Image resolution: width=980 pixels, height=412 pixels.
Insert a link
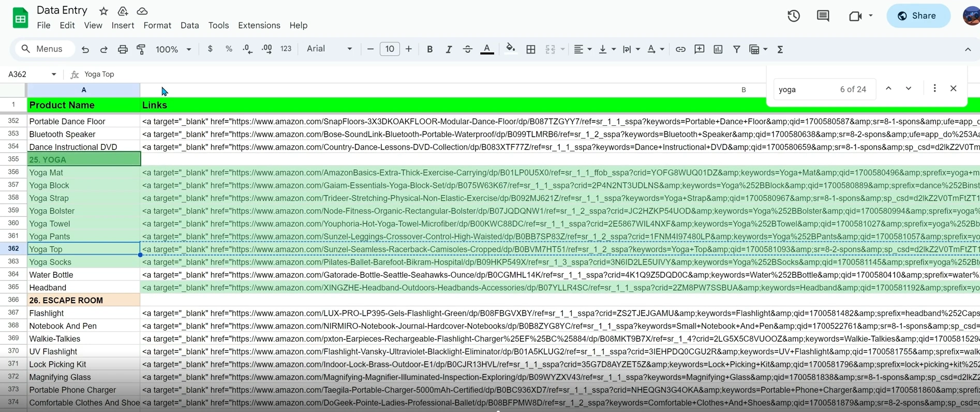[x=680, y=49]
